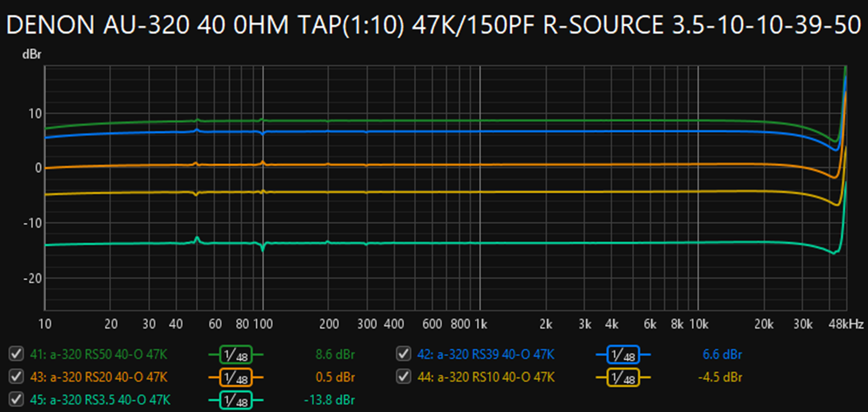This screenshot has height=412, width=868.
Task: Select legend label 44: a-320 RS10 40-O 47K
Action: click(486, 378)
